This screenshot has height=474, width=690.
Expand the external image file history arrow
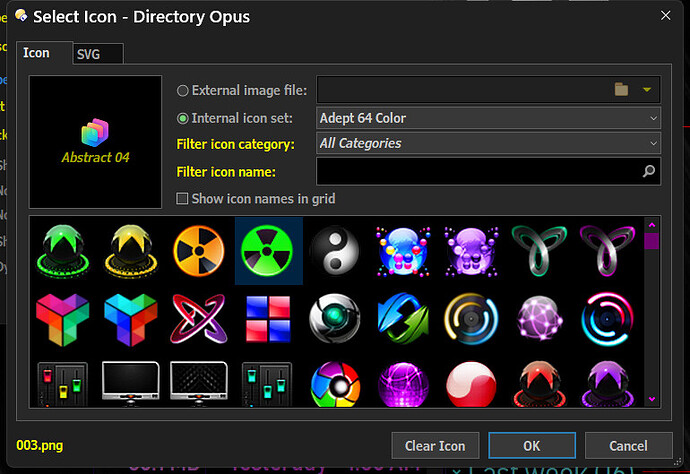(646, 90)
